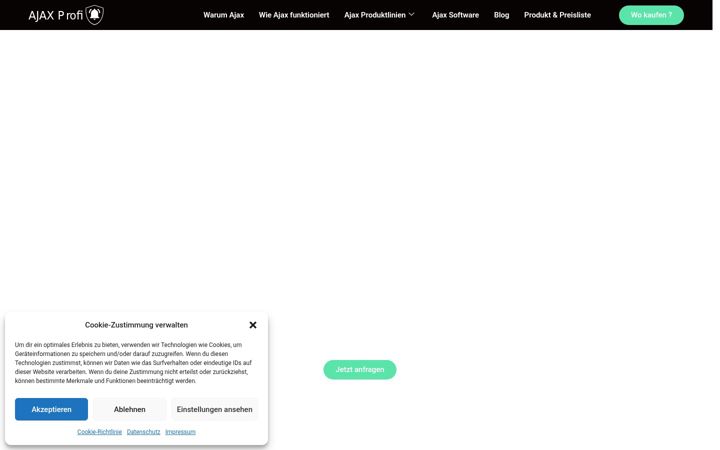Click the Jetzt anfragen button
The image size is (720, 450).
360,370
